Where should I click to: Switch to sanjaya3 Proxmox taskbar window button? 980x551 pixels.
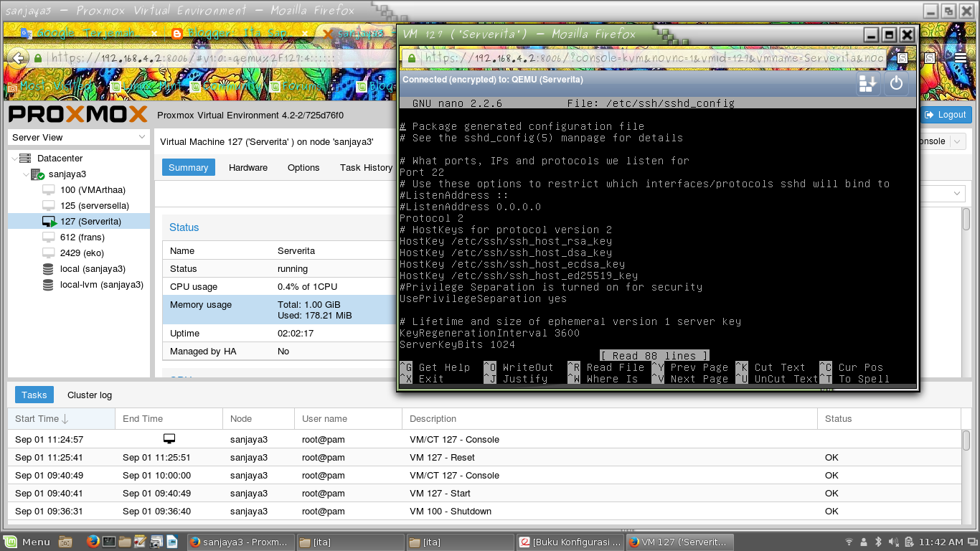click(x=240, y=542)
